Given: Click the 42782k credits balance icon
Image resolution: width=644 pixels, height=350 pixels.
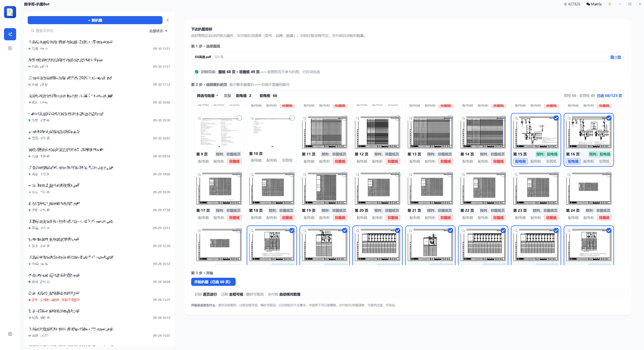Looking at the screenshot, I should [x=565, y=4].
